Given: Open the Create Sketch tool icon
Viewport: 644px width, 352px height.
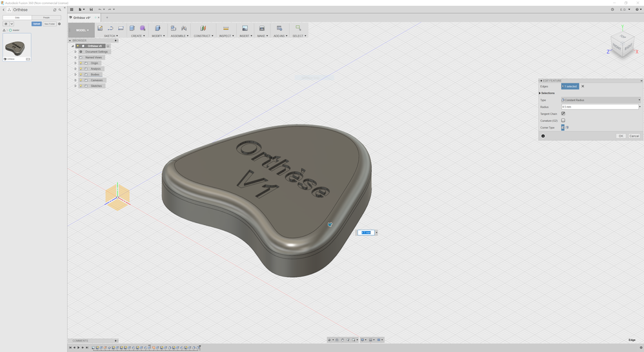Looking at the screenshot, I should [100, 28].
